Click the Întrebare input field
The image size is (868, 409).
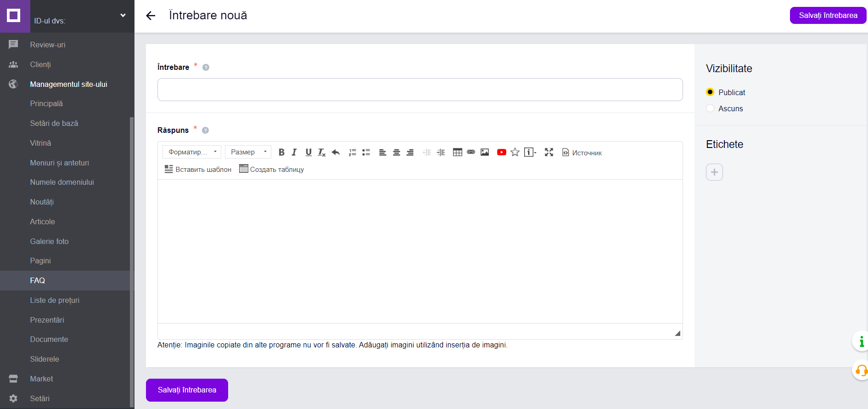point(420,90)
